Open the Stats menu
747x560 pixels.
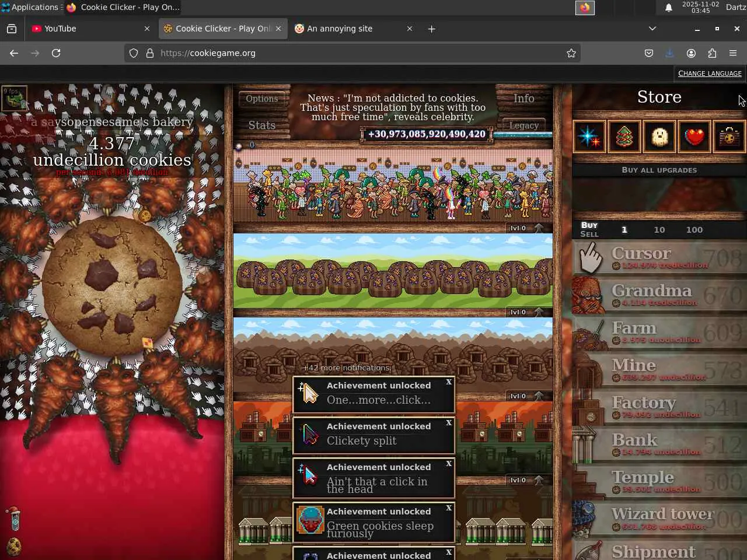(262, 125)
